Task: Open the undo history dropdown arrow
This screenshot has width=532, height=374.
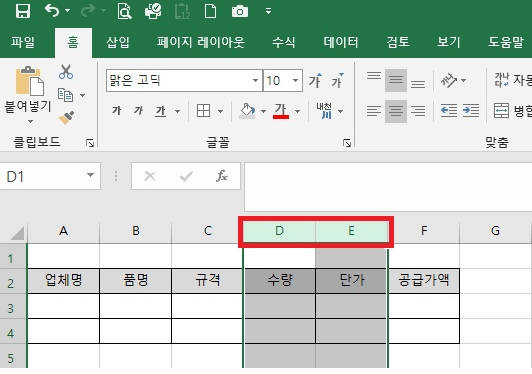Action: click(68, 11)
